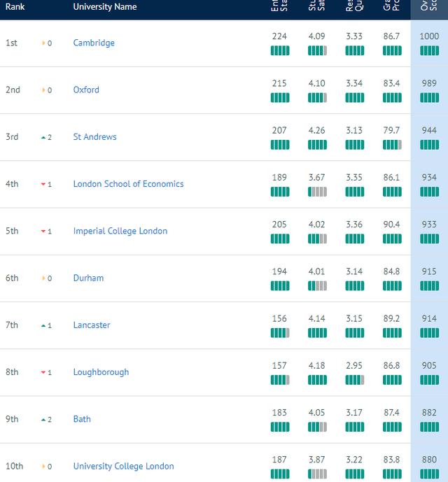Open the Durham university link

(x=88, y=278)
